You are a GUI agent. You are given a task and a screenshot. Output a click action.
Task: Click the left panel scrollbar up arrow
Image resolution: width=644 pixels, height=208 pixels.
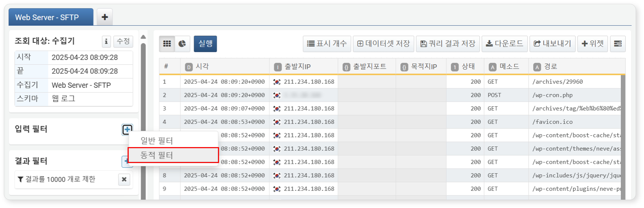[143, 37]
